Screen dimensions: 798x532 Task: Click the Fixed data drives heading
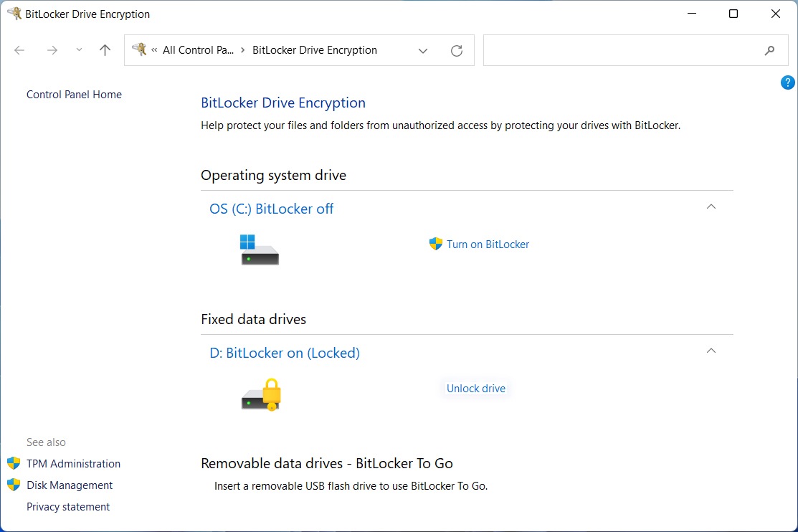click(x=253, y=319)
